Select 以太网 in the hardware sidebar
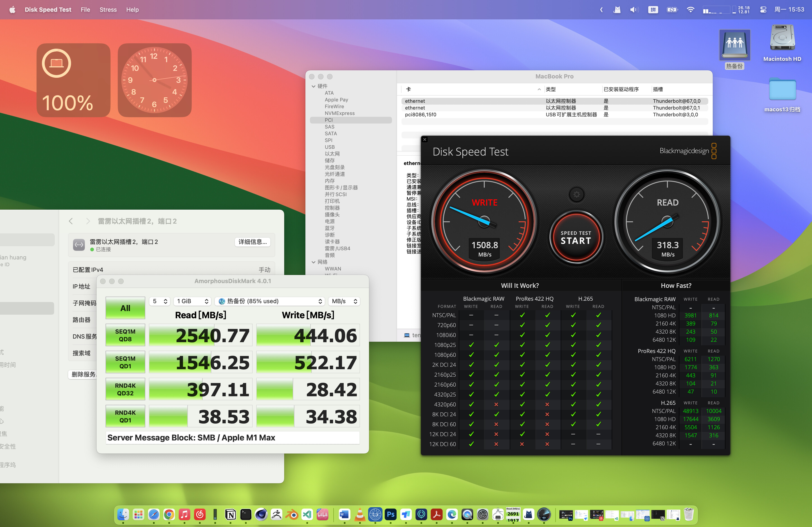Image resolution: width=812 pixels, height=527 pixels. (332, 154)
